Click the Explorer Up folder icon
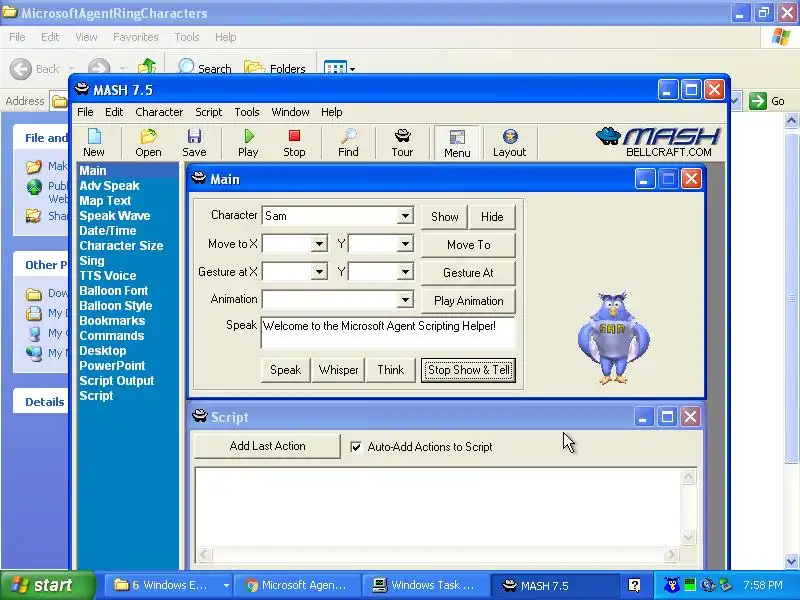 click(147, 67)
